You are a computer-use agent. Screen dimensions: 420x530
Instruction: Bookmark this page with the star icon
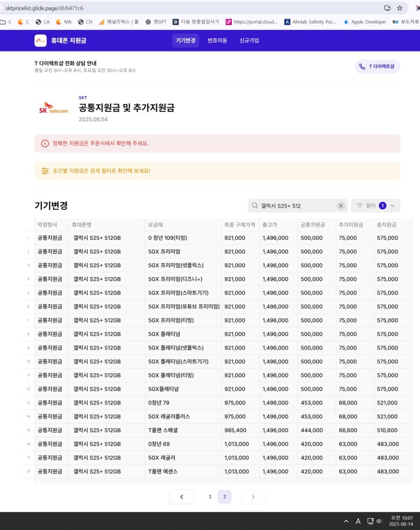(400, 8)
